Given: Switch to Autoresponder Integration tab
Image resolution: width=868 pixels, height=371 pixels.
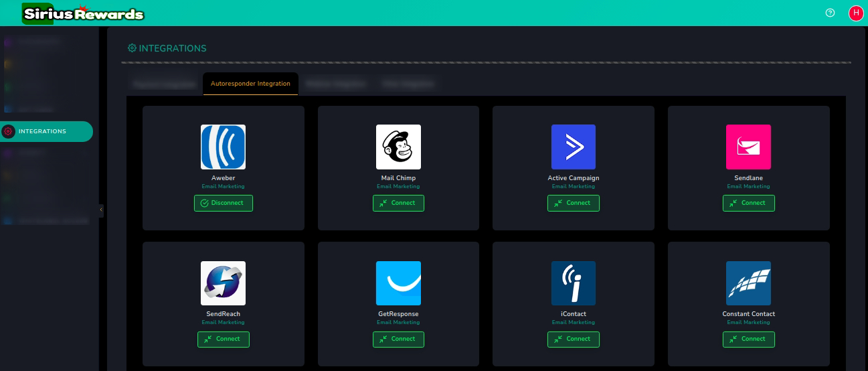Looking at the screenshot, I should (250, 84).
